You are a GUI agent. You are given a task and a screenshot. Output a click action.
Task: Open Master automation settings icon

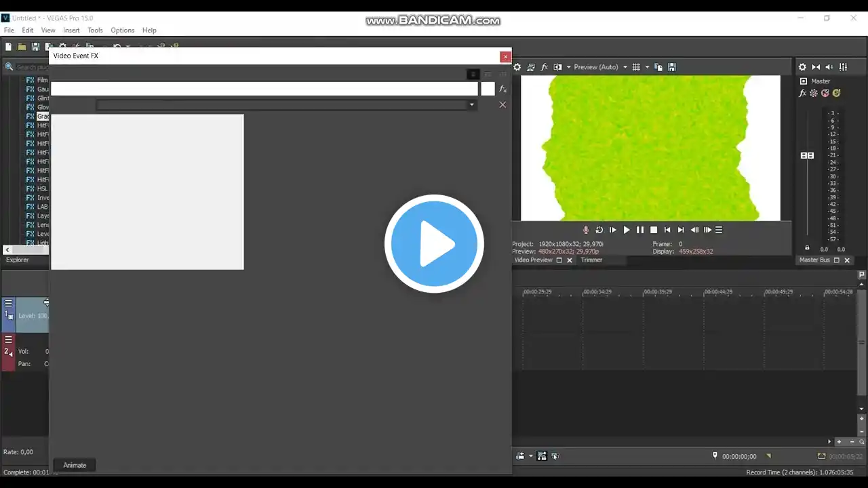814,94
